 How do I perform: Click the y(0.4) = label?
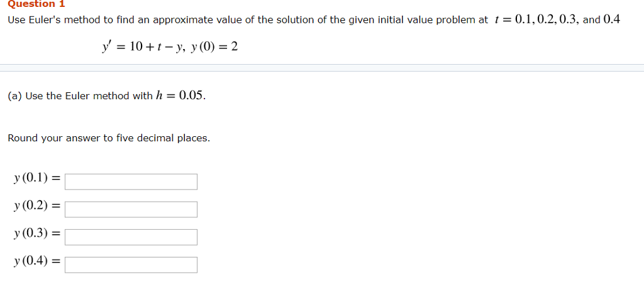coord(37,260)
